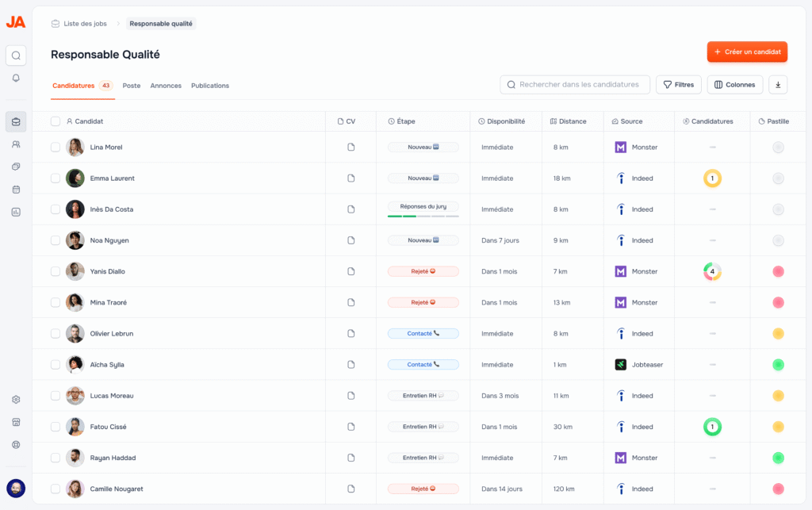Tick the checkbox for Noa Nguyen
The height and width of the screenshot is (510, 812).
click(x=56, y=240)
